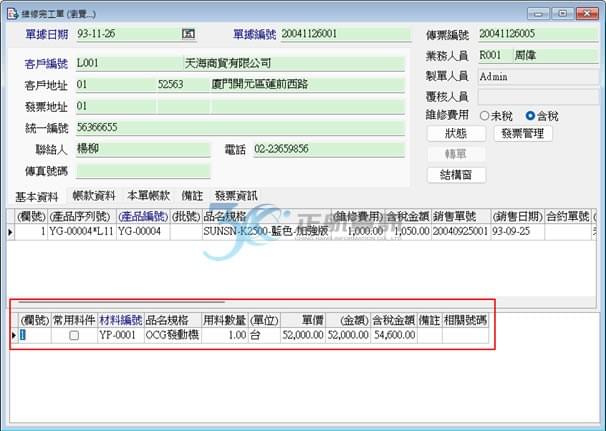Click the window title bar document icon

click(x=12, y=14)
